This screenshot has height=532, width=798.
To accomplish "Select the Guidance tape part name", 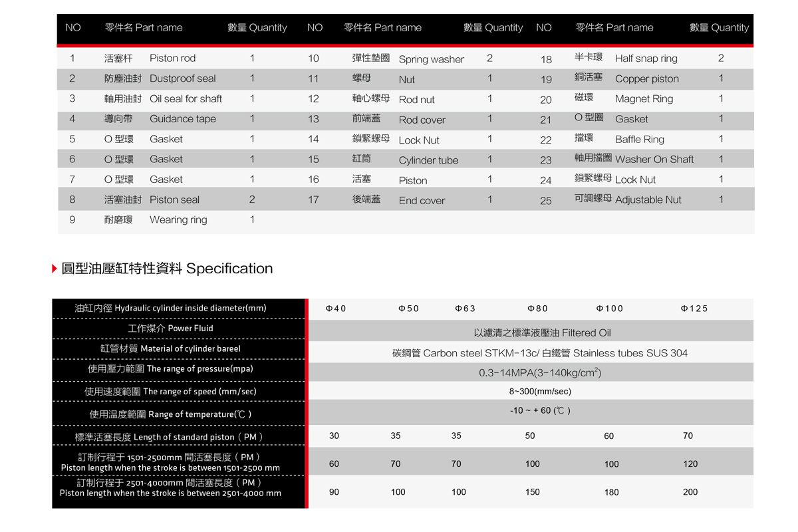I will click(x=182, y=119).
